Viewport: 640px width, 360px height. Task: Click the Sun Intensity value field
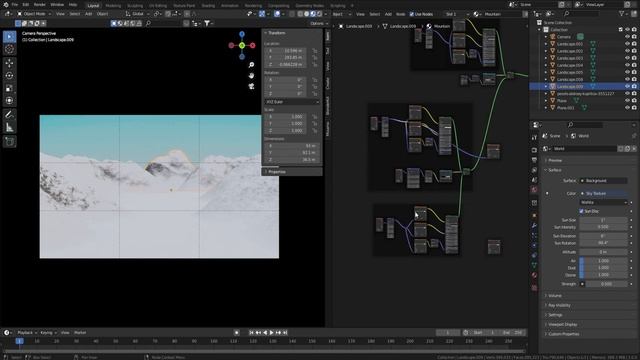pyautogui.click(x=603, y=227)
